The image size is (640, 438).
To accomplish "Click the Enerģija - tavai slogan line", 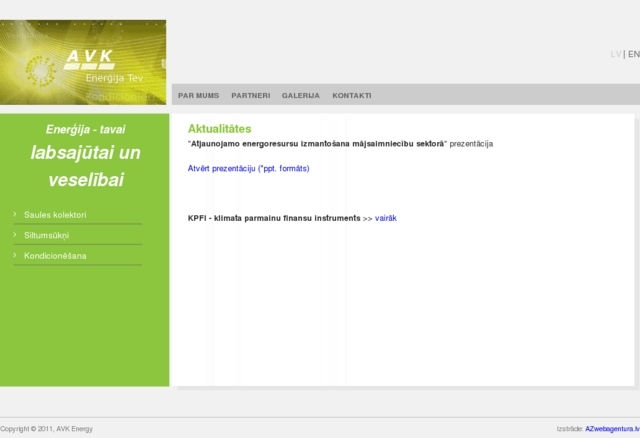I will click(x=85, y=129).
